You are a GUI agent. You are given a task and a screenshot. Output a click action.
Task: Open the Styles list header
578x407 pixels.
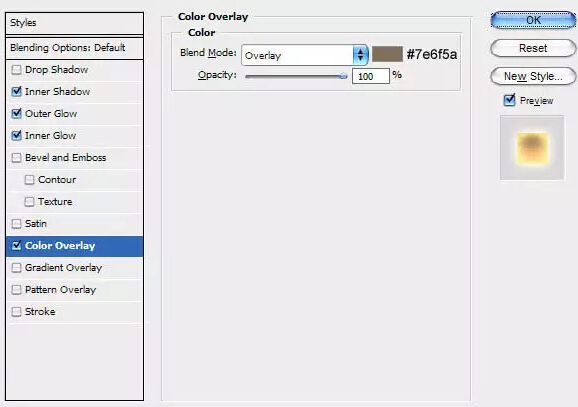74,23
